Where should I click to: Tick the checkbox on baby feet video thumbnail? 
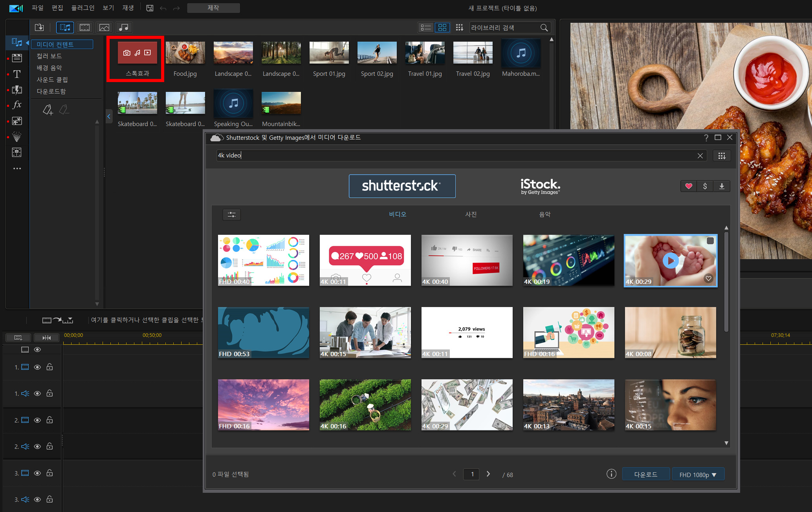(x=710, y=241)
